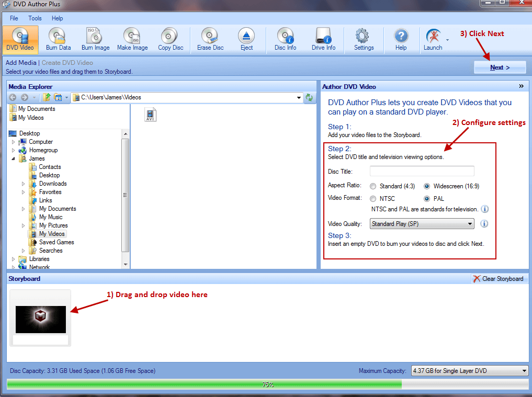Choose NTSC video format
Viewport: 532px width, 397px height.
tap(373, 199)
